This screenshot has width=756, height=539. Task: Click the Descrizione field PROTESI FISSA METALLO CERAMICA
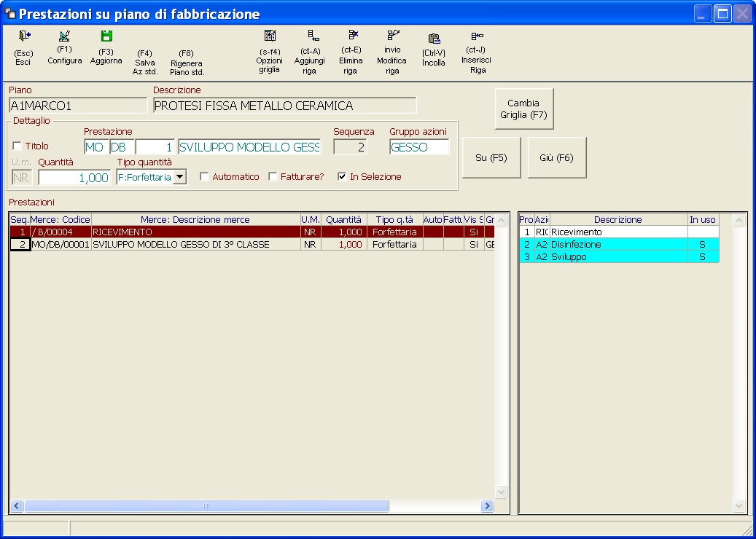(284, 106)
